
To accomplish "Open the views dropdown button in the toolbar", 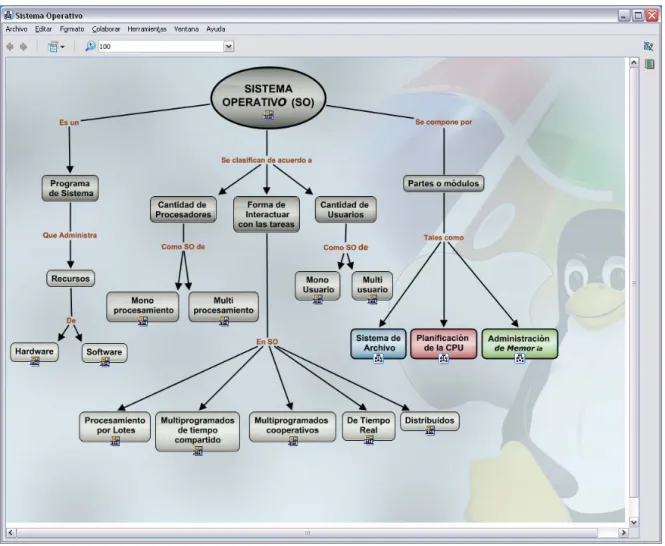I will (x=56, y=47).
